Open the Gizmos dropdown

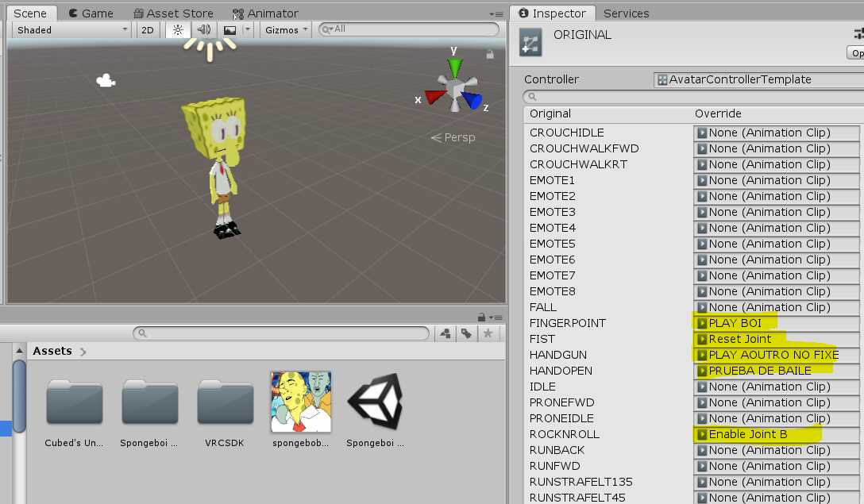coord(280,29)
